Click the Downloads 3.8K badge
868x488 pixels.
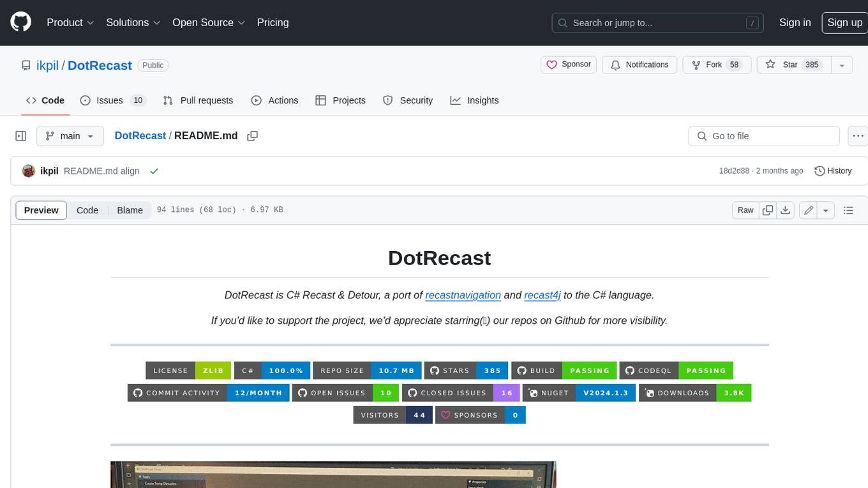[695, 393]
